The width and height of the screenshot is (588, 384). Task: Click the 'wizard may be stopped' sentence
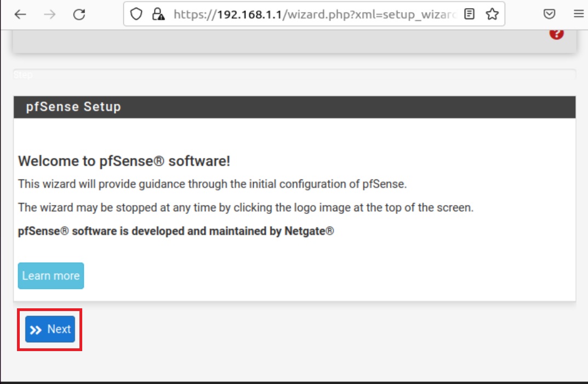[x=246, y=207]
